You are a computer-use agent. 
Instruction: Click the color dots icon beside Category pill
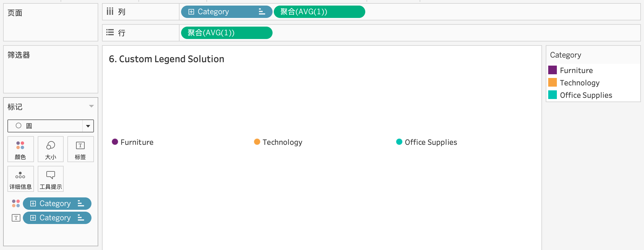pyautogui.click(x=16, y=204)
